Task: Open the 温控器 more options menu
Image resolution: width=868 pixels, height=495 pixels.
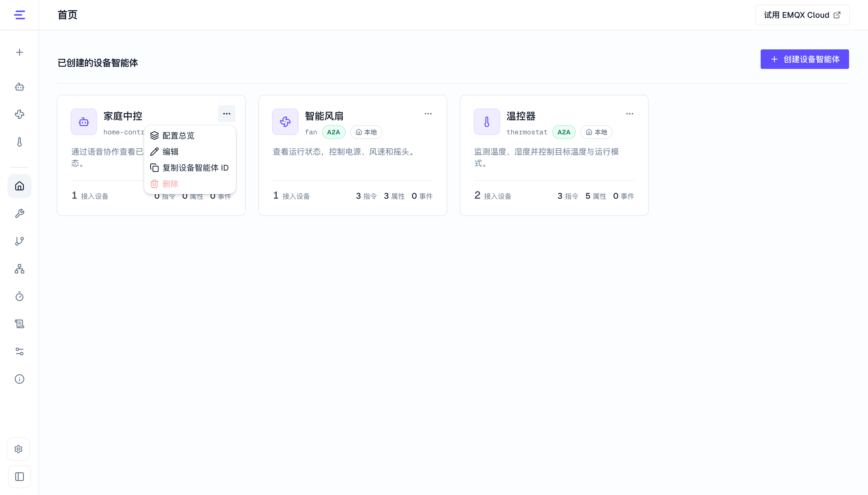Action: pyautogui.click(x=630, y=114)
